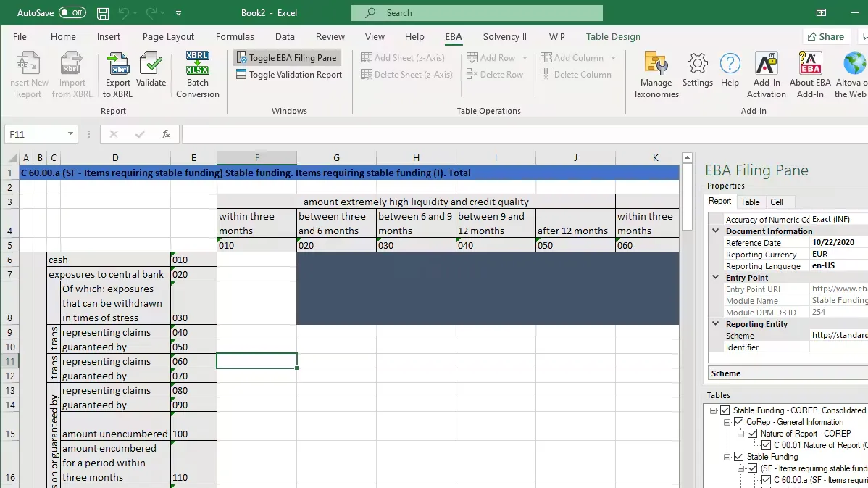Collapse the Reporting Entity section
Screen dimensions: 868x488
pos(716,324)
